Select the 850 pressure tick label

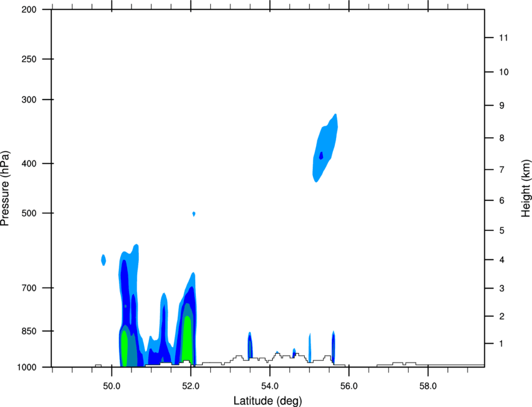[x=29, y=331]
